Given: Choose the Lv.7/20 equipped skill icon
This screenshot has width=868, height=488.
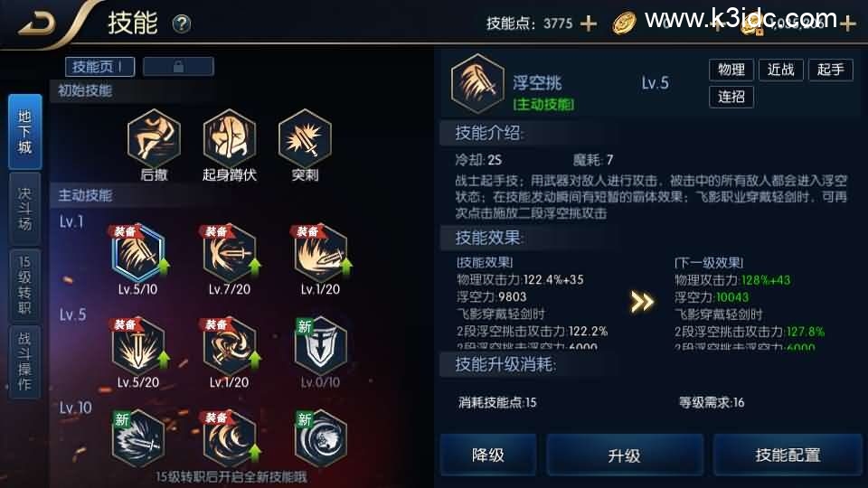Looking at the screenshot, I should tap(229, 253).
